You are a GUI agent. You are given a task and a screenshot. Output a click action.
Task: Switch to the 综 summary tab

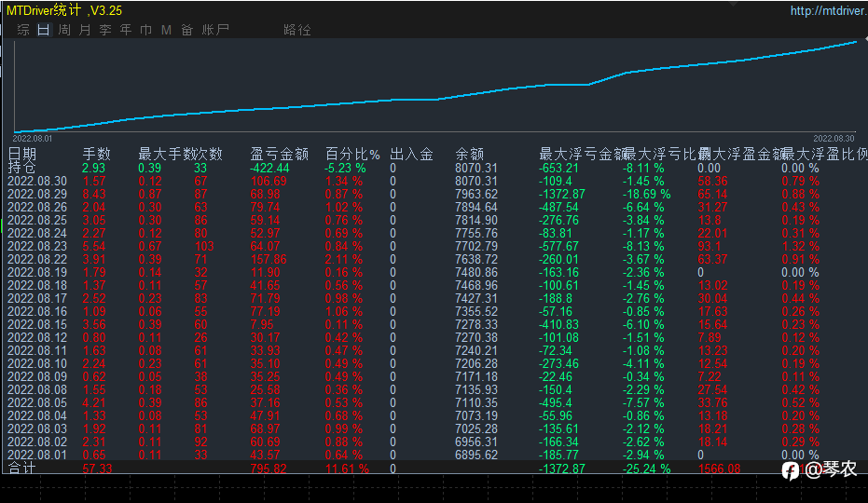click(x=23, y=30)
